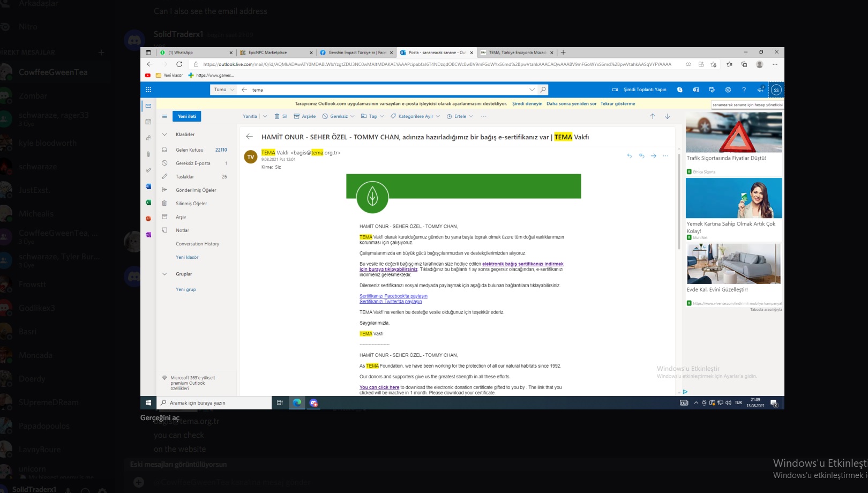Open the What's New megaphone icon
868x493 pixels.
[760, 89]
